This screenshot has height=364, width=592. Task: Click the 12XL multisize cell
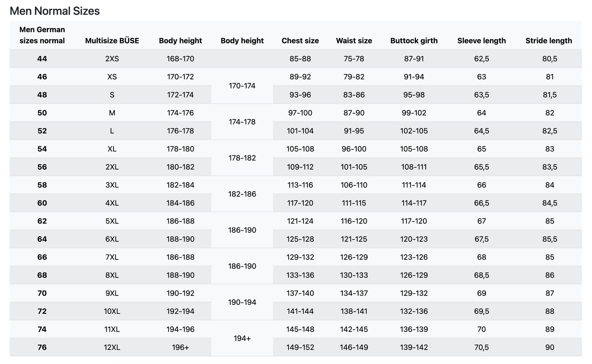click(x=112, y=347)
